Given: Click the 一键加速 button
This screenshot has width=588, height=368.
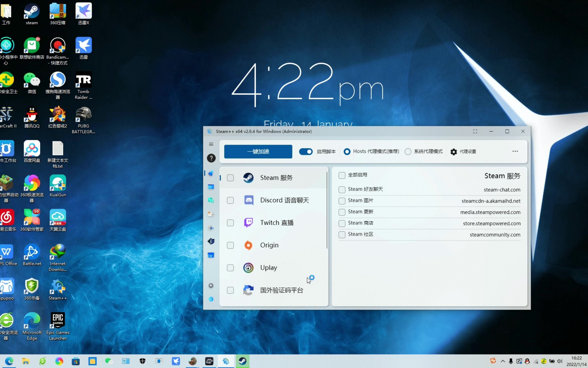Looking at the screenshot, I should pyautogui.click(x=258, y=151).
